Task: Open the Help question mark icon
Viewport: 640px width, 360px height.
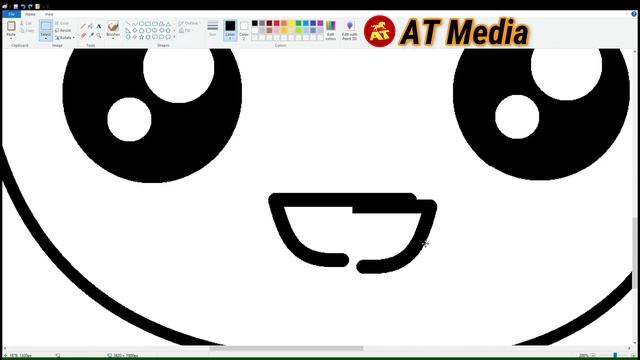Action: pos(634,14)
